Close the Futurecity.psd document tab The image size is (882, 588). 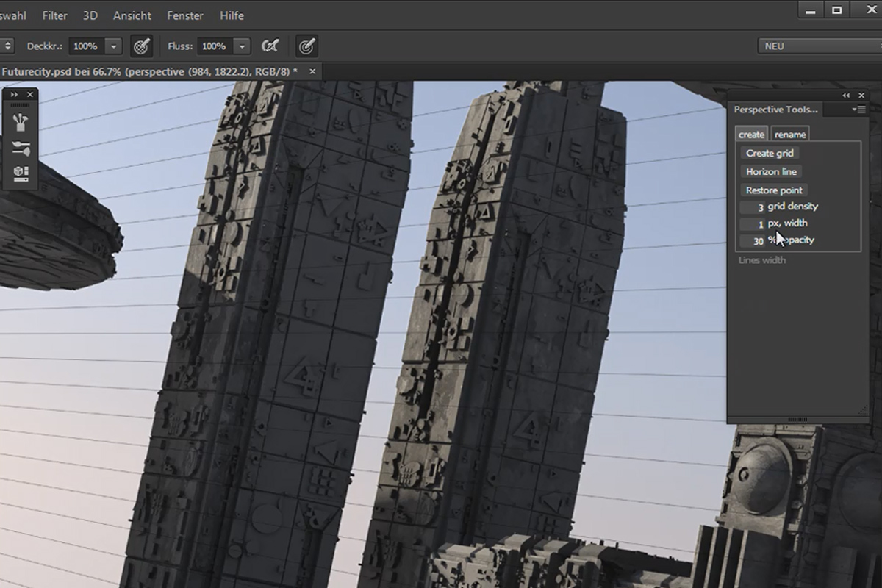pos(312,71)
